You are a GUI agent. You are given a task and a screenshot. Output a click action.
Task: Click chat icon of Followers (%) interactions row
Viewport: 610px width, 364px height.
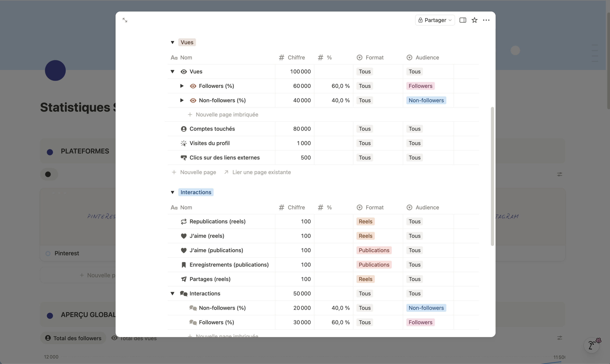[193, 322]
